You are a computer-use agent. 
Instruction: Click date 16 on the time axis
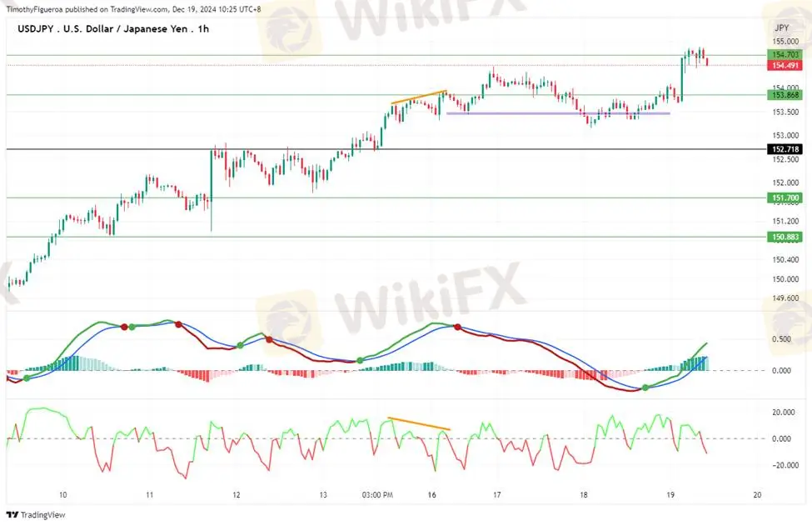pyautogui.click(x=432, y=494)
